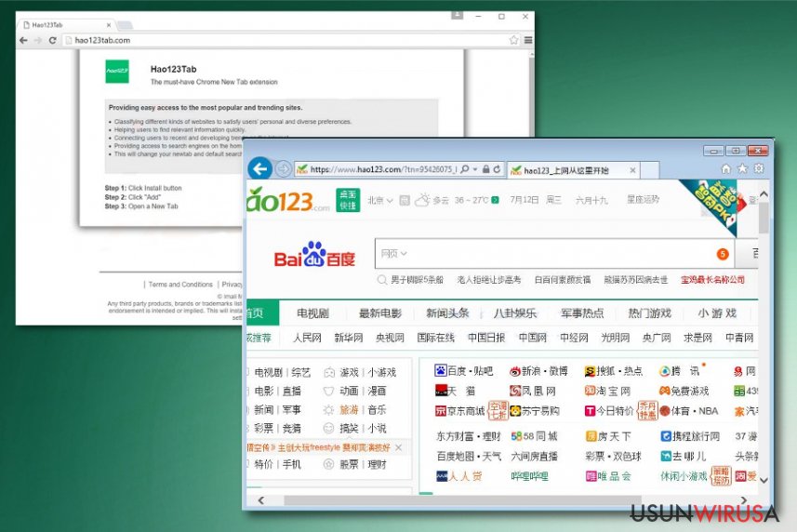Image resolution: width=797 pixels, height=532 pixels.
Task: Click the 人民网 link
Action: [307, 338]
